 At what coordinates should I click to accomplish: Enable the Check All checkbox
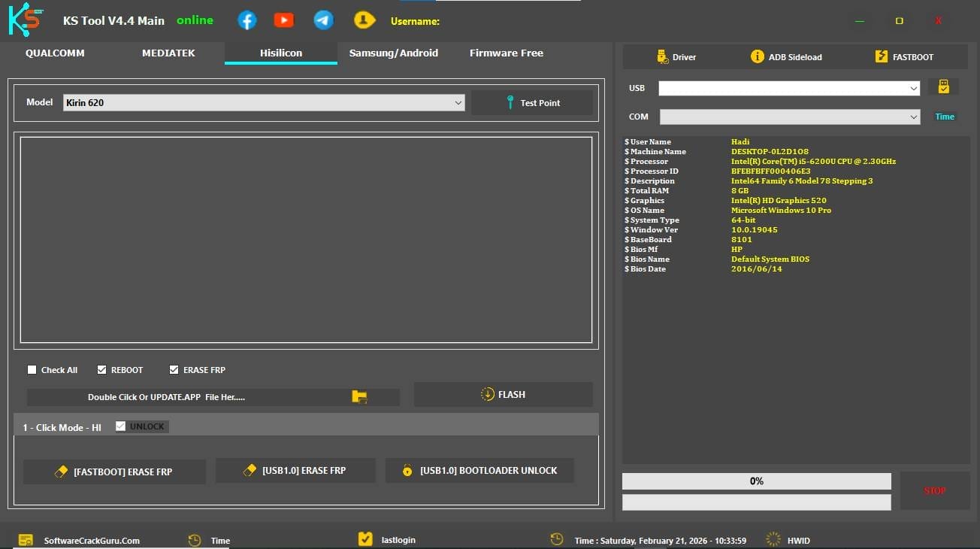[32, 369]
